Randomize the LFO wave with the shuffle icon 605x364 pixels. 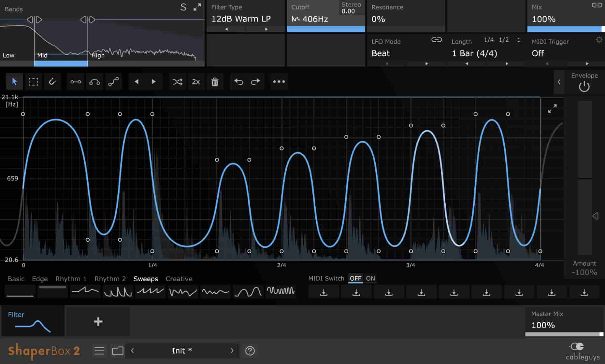[x=177, y=82]
